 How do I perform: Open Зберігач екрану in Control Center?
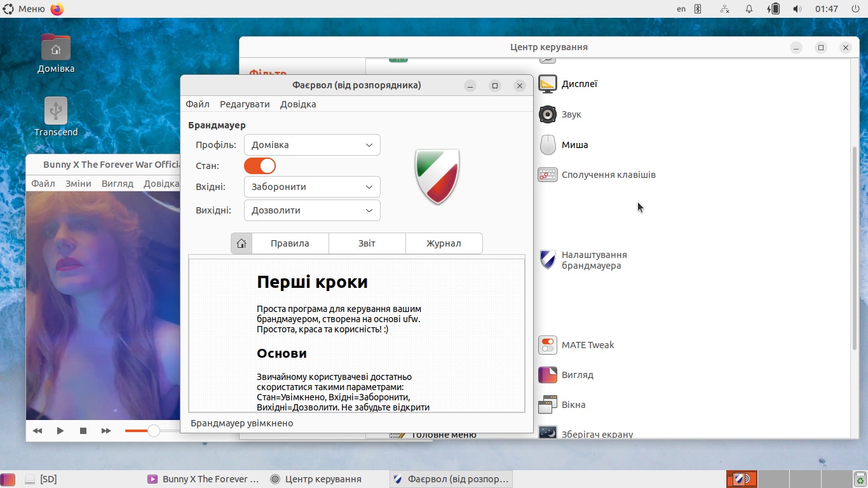586,434
